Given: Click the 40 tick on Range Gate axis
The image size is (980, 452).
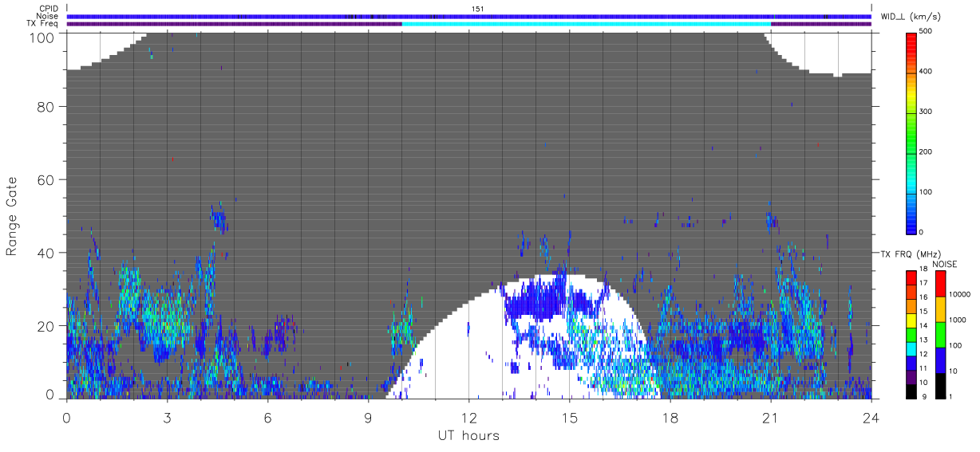Looking at the screenshot, I should pos(45,253).
